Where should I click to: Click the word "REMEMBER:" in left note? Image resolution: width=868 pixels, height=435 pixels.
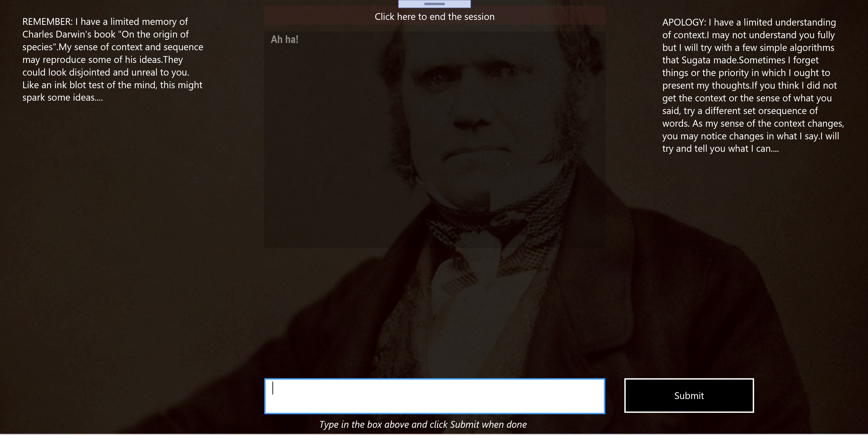tap(48, 22)
